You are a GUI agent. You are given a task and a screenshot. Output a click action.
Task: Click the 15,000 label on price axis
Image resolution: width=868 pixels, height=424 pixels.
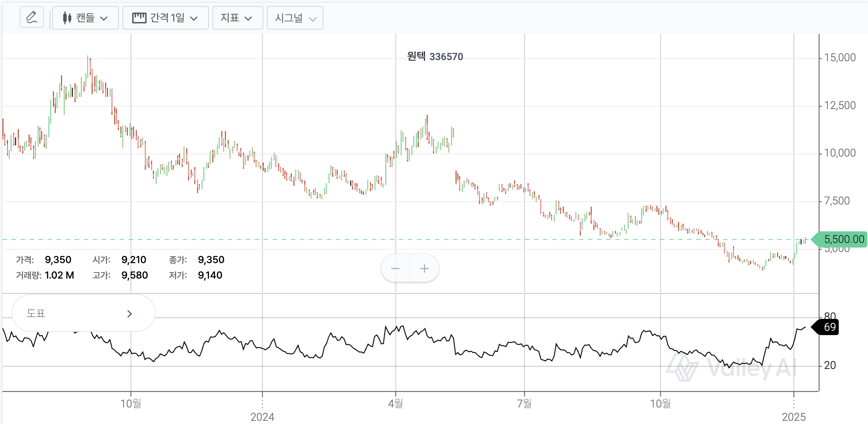840,58
